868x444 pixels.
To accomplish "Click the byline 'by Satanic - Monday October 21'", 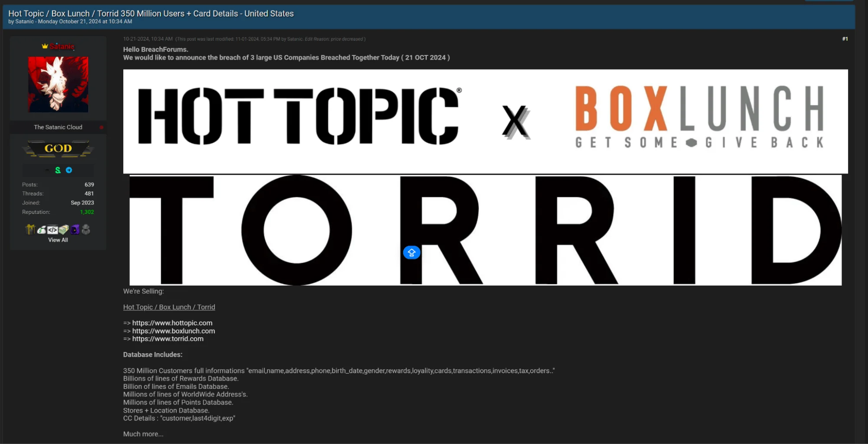I will (x=70, y=22).
